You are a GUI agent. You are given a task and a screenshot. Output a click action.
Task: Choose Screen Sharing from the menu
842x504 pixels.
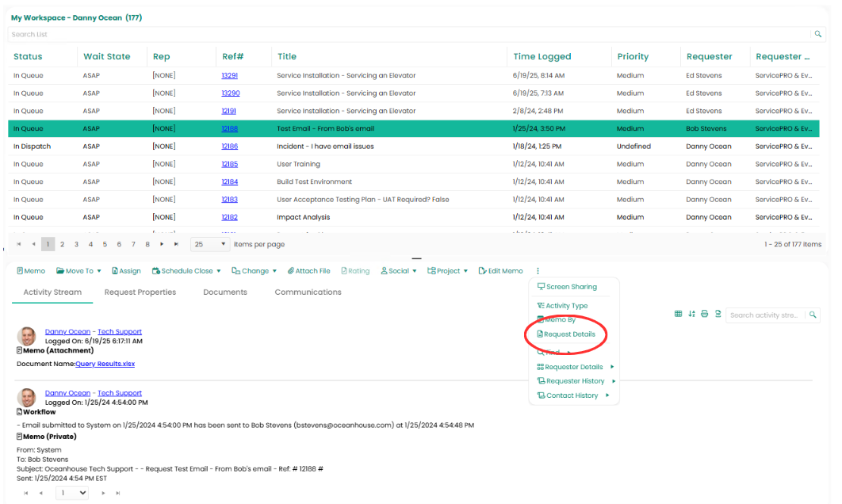(x=567, y=287)
